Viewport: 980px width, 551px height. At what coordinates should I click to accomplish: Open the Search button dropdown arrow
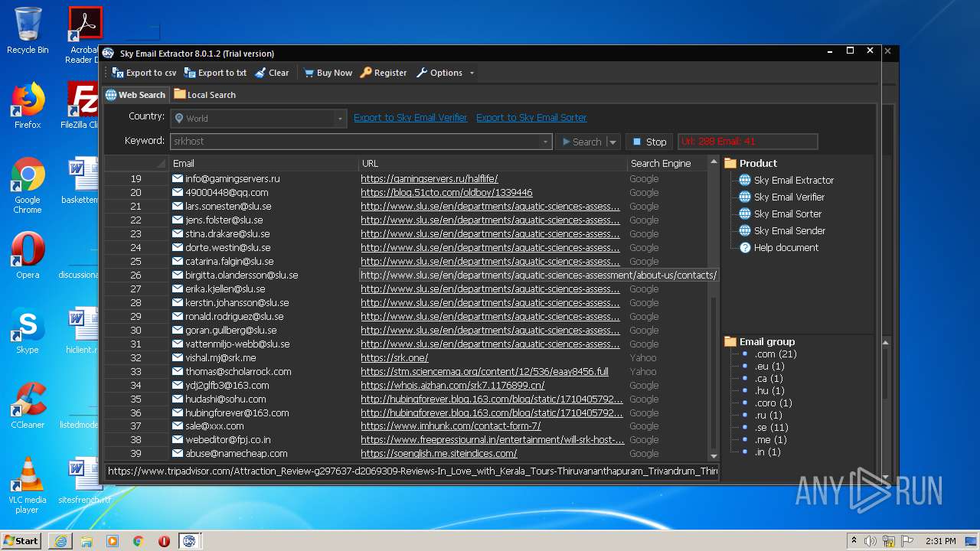[612, 142]
